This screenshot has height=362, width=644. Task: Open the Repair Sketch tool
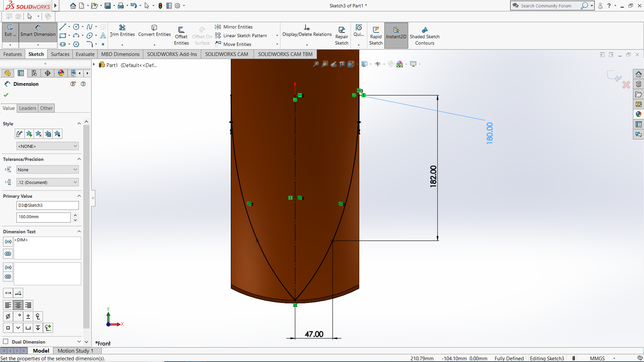click(341, 35)
